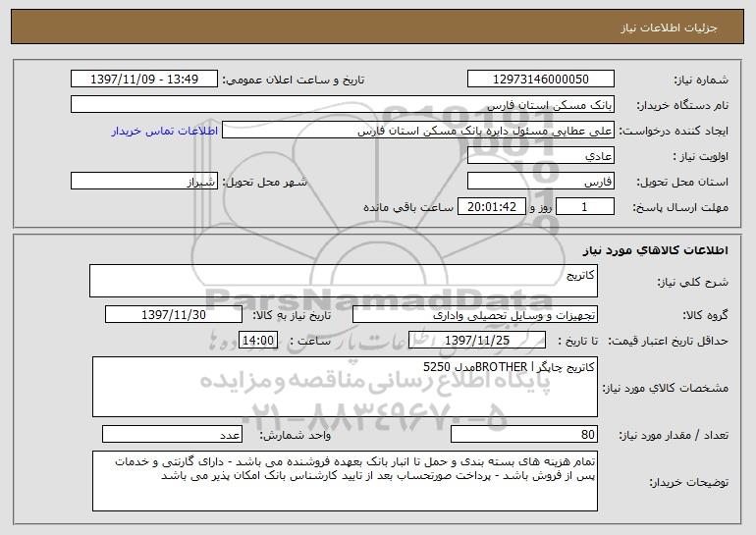Click the section heading اطلاعات کالاهای مورد نیاز
756x535 pixels.
point(655,250)
